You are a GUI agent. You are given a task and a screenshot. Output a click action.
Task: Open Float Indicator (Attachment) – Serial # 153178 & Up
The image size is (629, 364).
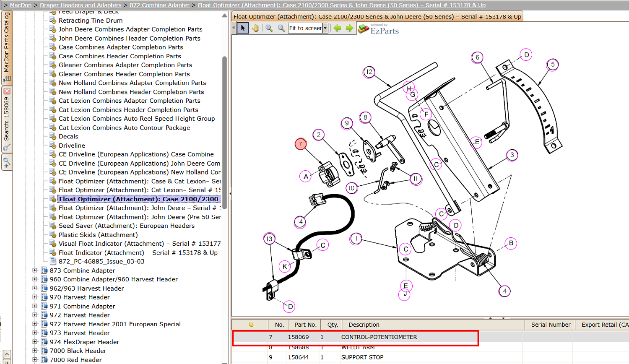pos(138,253)
